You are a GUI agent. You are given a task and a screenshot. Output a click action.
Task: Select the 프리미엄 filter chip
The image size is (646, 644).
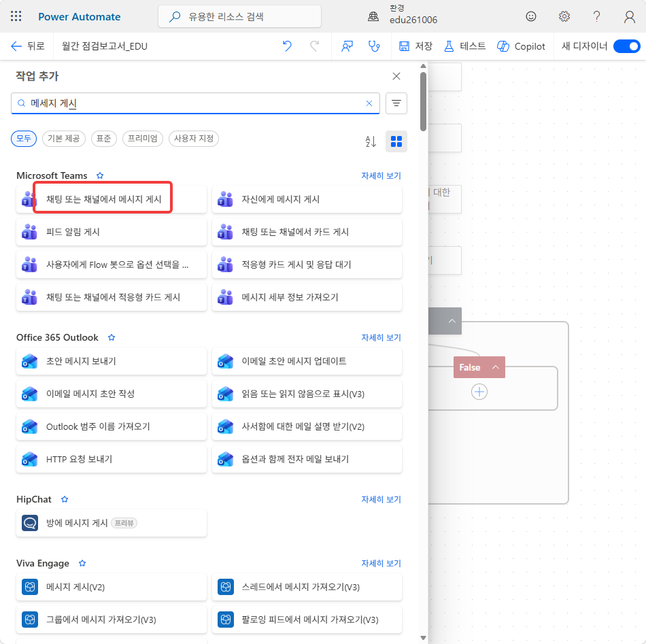pos(143,139)
